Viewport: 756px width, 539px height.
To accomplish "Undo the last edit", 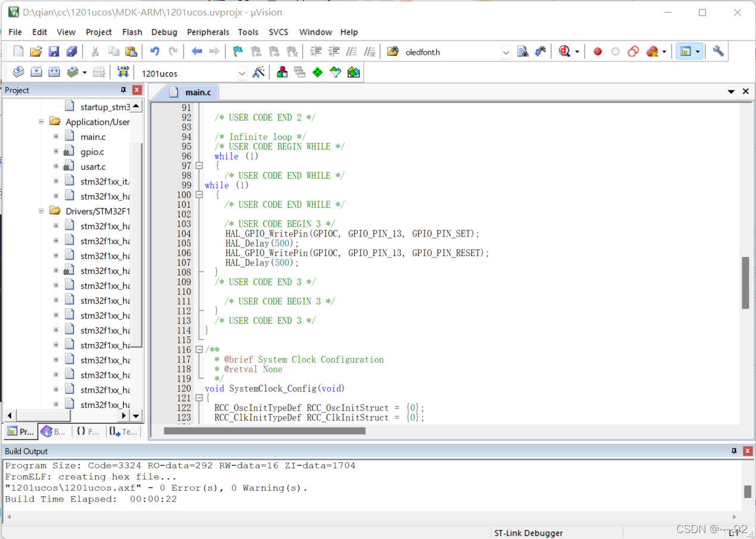I will (x=155, y=52).
